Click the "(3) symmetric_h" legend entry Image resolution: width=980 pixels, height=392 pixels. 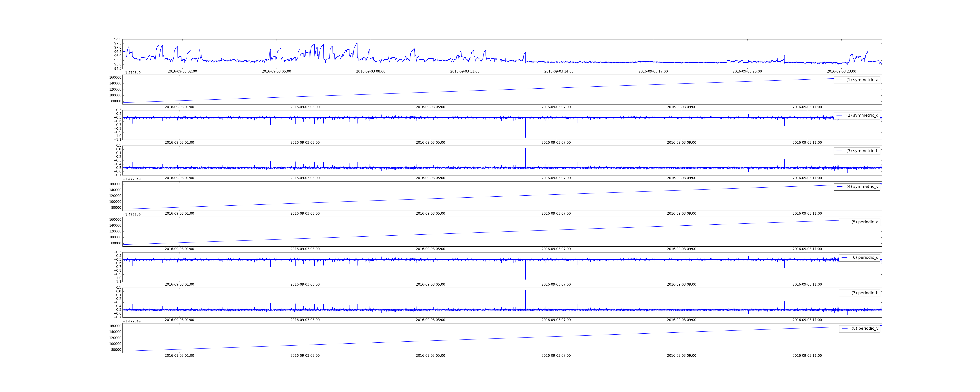pyautogui.click(x=857, y=151)
